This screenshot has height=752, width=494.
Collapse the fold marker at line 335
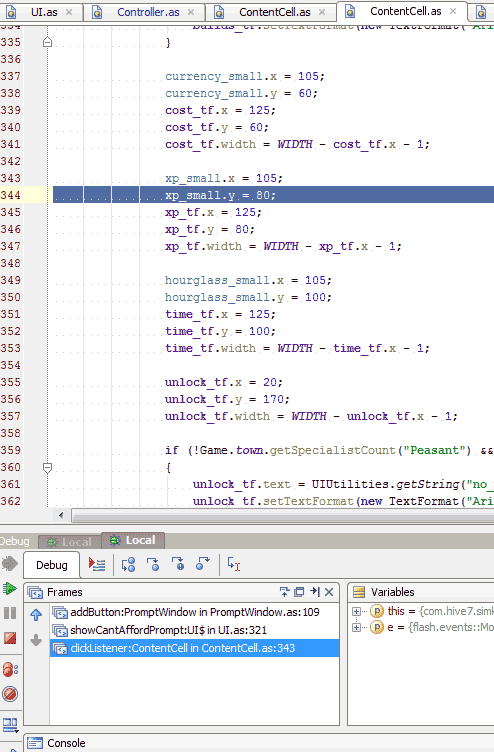47,42
